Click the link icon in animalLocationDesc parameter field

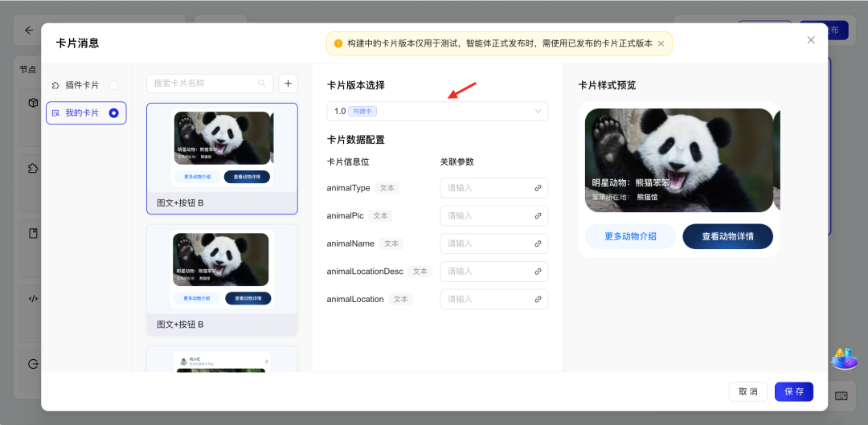538,272
